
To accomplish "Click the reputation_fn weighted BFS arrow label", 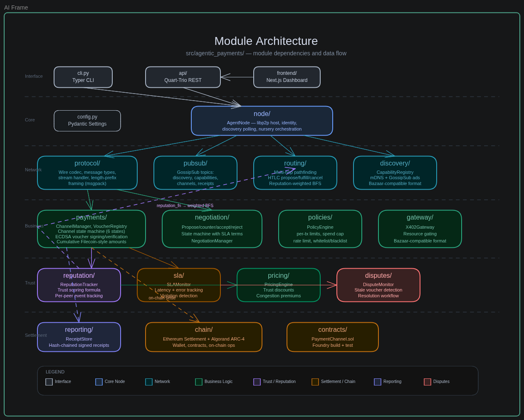I will (185, 205).
